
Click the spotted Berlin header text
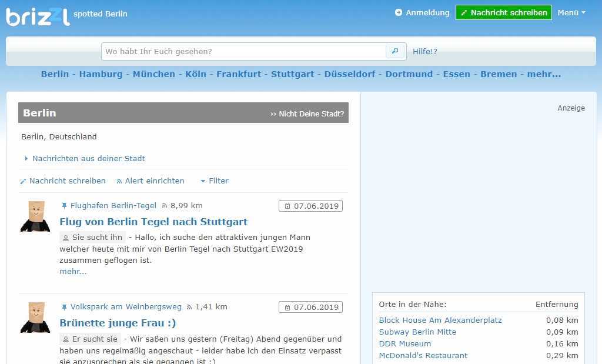click(x=100, y=14)
